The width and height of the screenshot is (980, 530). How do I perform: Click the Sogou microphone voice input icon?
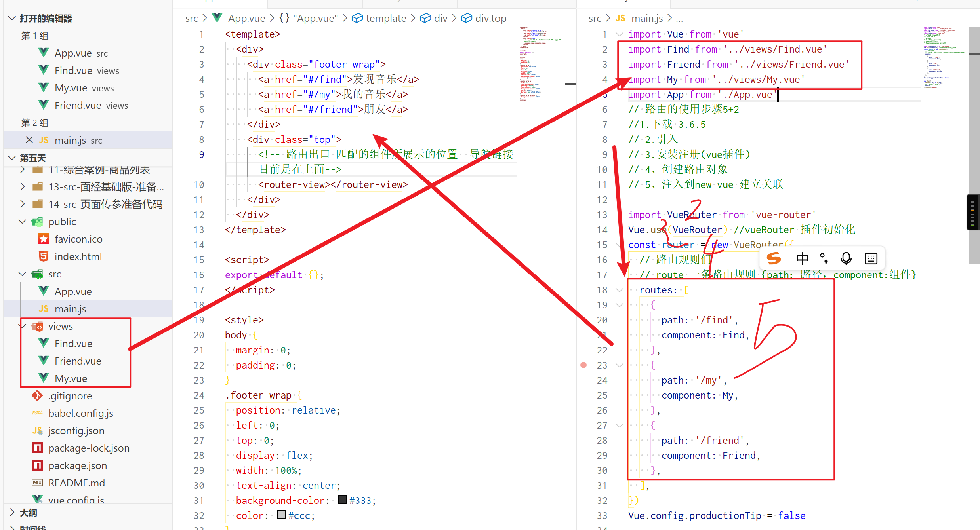click(846, 258)
